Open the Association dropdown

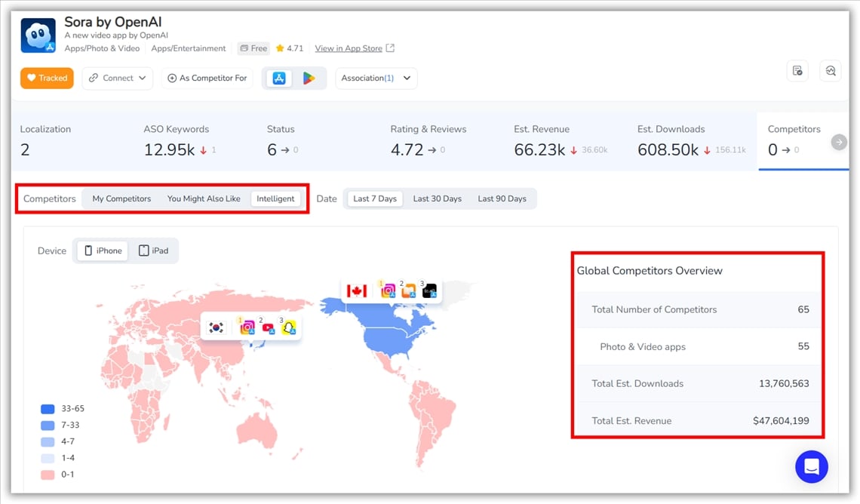[376, 78]
